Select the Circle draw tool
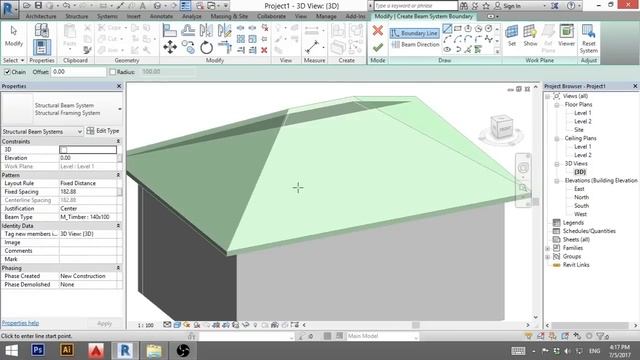The image size is (640, 360). click(x=488, y=29)
